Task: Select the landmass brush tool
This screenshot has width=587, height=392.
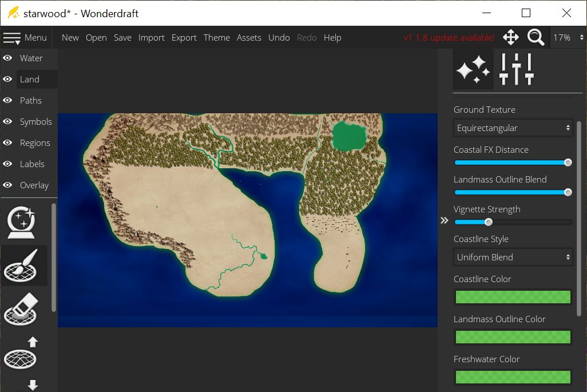Action: (21, 266)
